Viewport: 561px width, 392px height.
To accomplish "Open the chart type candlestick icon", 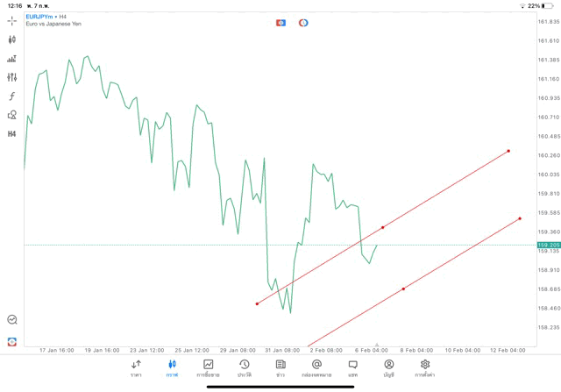I will click(12, 39).
